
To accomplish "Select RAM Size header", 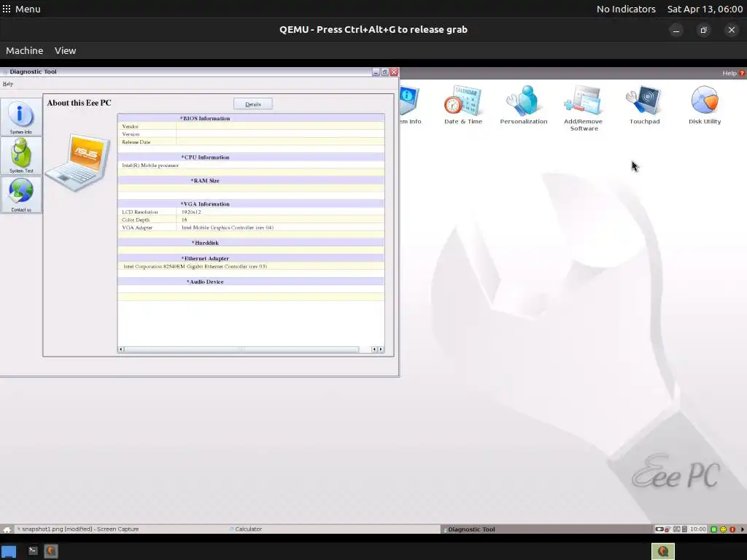I will click(251, 181).
